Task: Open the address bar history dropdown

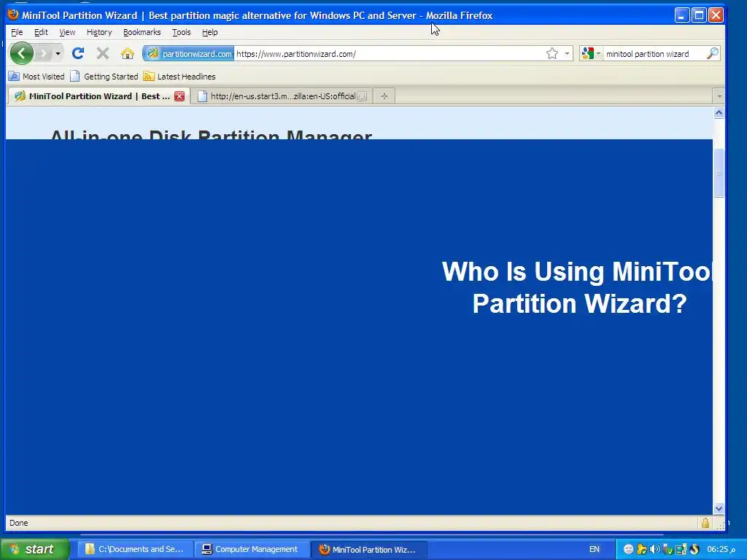Action: [x=566, y=53]
